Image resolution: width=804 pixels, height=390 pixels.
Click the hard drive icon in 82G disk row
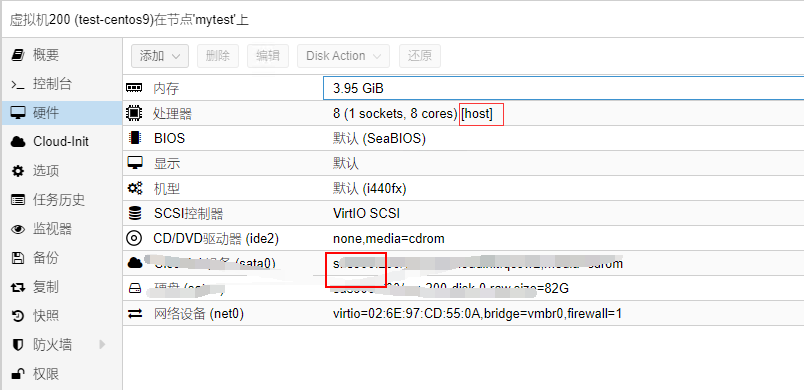coord(134,289)
